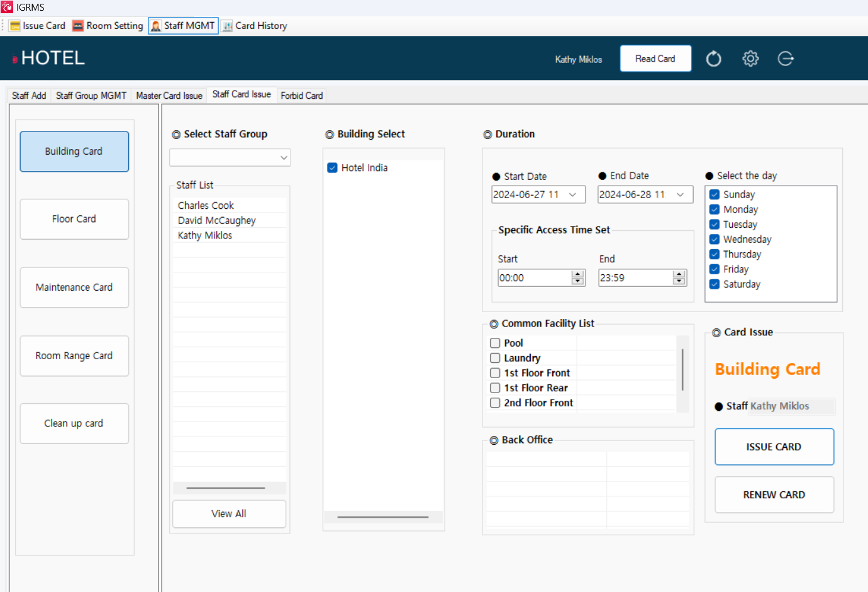Expand the Select Staff Group dropdown
The height and width of the screenshot is (592, 868).
tap(284, 157)
